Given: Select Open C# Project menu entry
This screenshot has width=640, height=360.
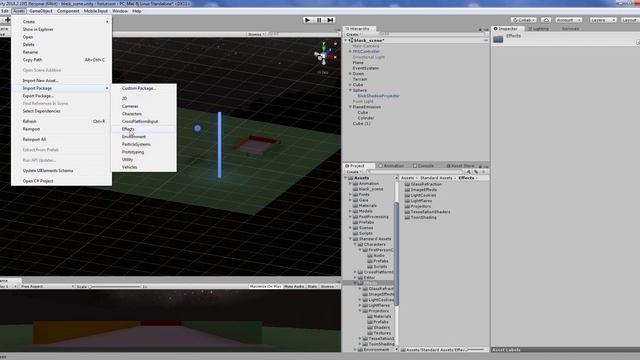Looking at the screenshot, I should pyautogui.click(x=61, y=181).
